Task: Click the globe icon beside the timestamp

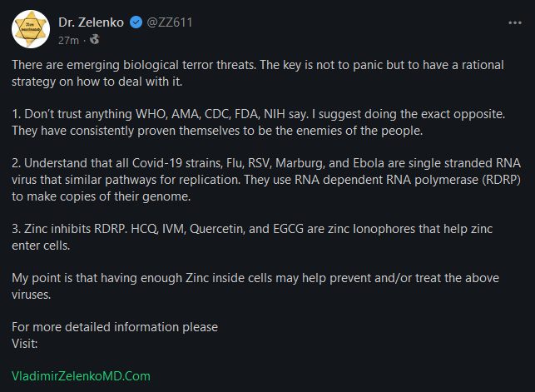Action: pos(94,39)
